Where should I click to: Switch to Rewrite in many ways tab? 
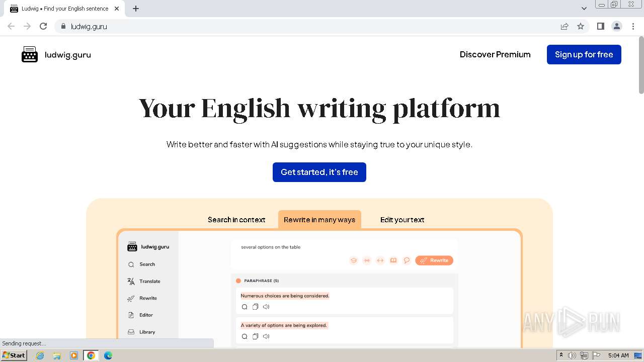pyautogui.click(x=319, y=220)
